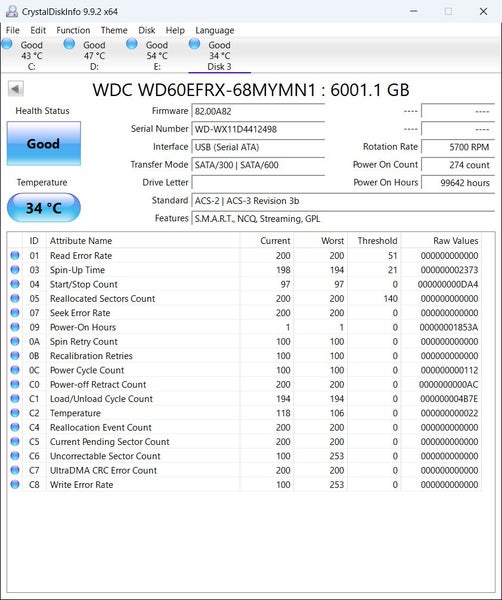Click the Power On Hours value 99642 hours
Viewport: 502px width, 600px height.
point(458,183)
